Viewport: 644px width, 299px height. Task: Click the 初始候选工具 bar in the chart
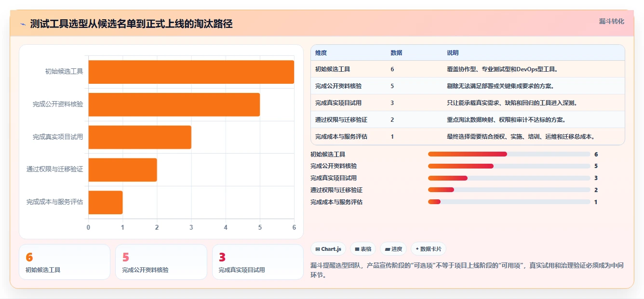click(x=191, y=72)
